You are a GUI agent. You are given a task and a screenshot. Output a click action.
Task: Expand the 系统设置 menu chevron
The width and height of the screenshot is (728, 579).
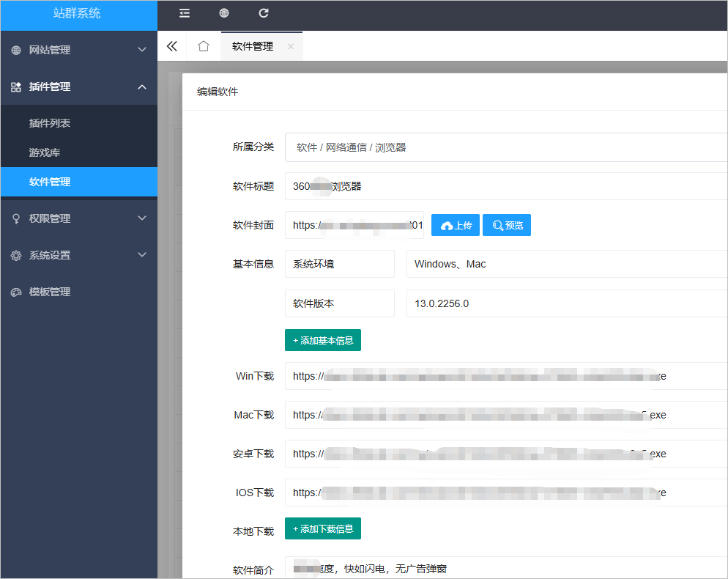coord(142,254)
